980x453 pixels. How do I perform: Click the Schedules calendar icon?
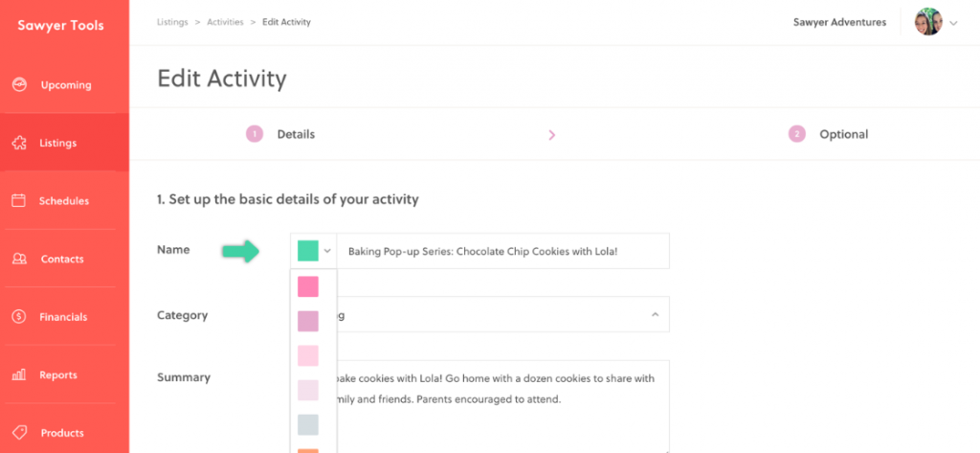19,201
